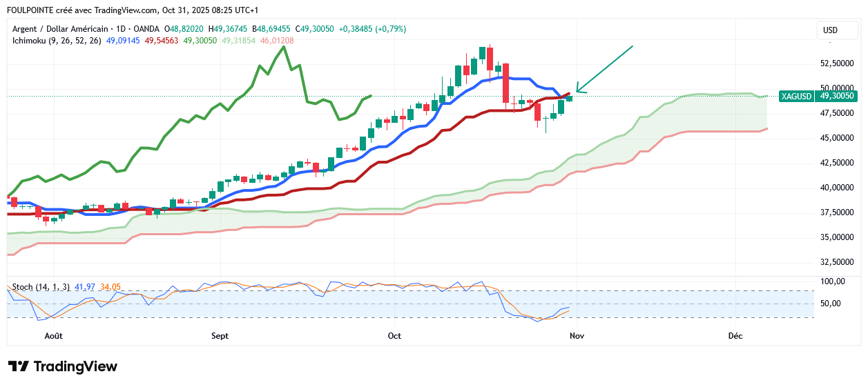Screen dimensions: 868x387
Task: Click the close price C49,30050
Action: coord(315,29)
